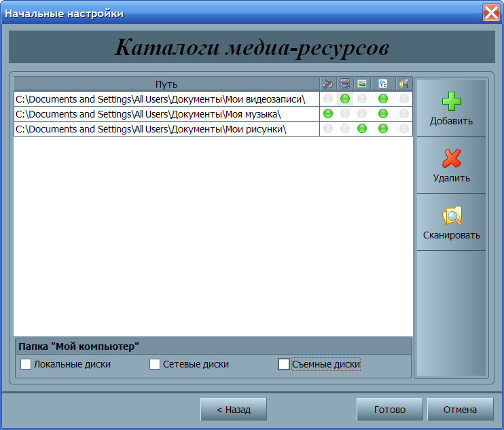The image size is (504, 430).
Task: Click the Готово button
Action: tap(390, 410)
